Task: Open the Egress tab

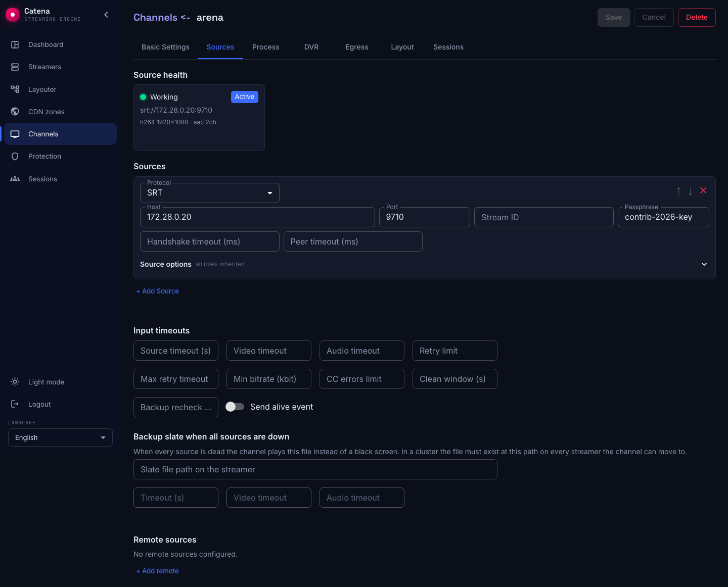Action: (x=357, y=47)
